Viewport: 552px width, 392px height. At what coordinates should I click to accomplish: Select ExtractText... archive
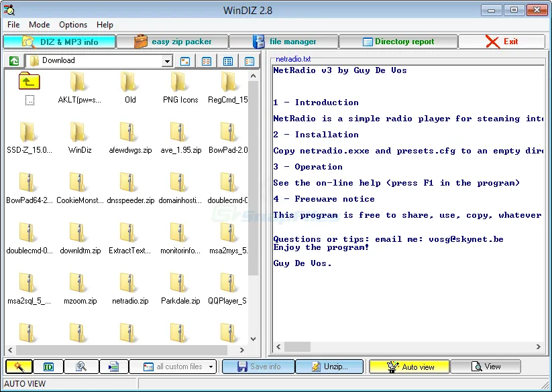(130, 238)
